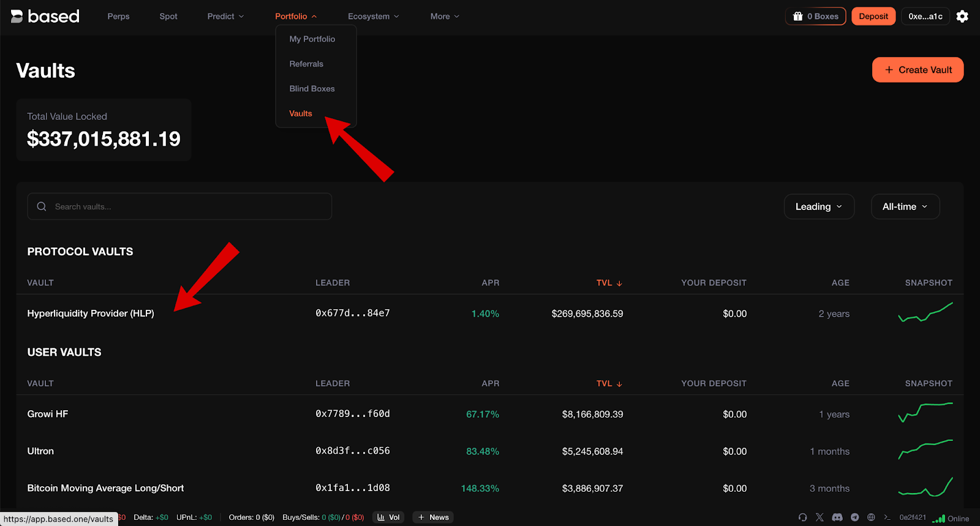Click the based logo
Screen dimensions: 980x526
[x=45, y=17]
